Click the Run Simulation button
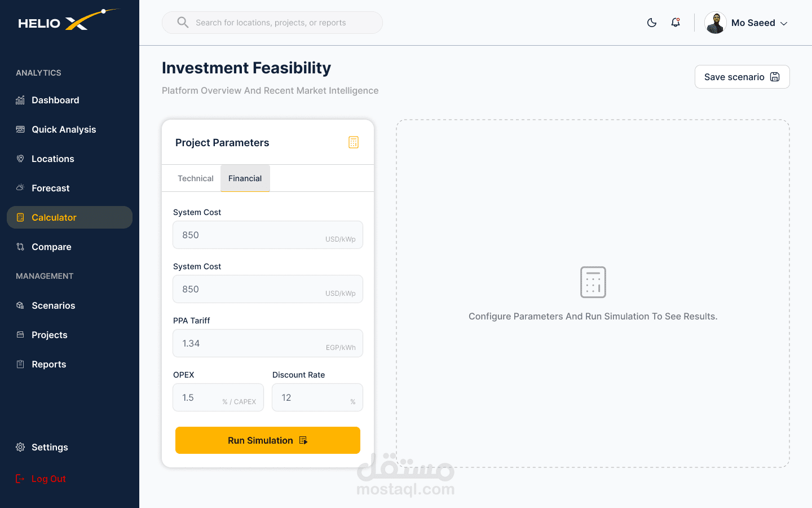This screenshot has height=508, width=812. [267, 440]
